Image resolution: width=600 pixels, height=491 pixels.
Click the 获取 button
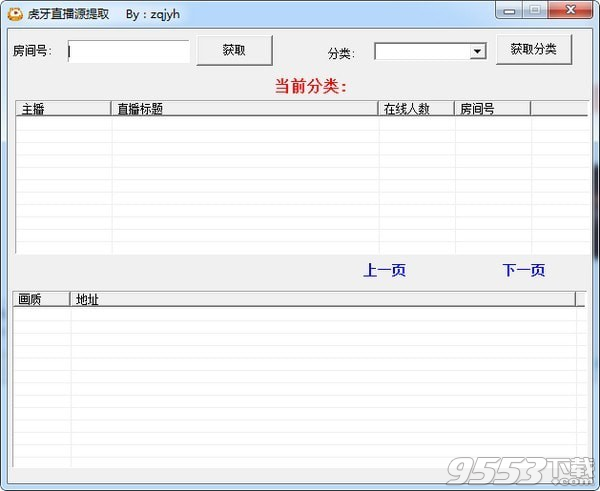tap(234, 50)
